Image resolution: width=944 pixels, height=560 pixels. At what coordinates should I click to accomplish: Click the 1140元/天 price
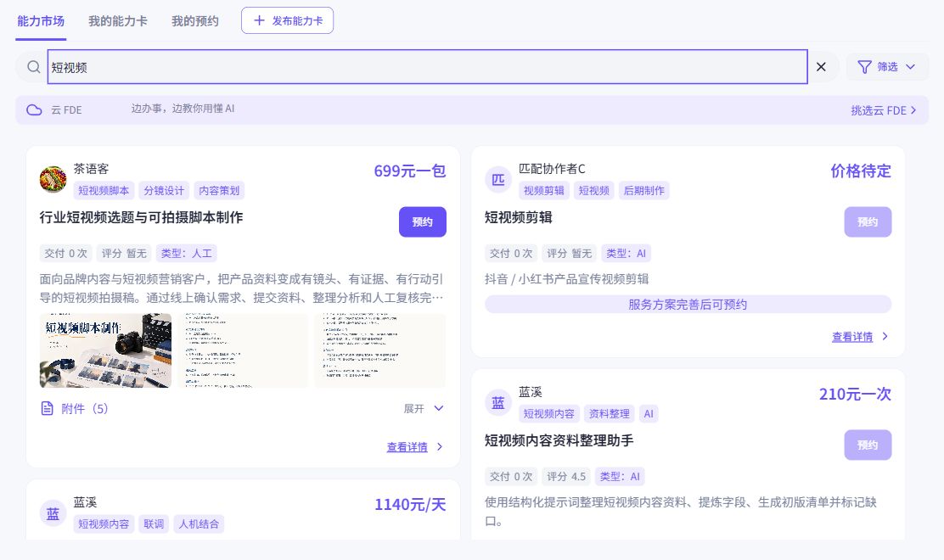tap(410, 505)
